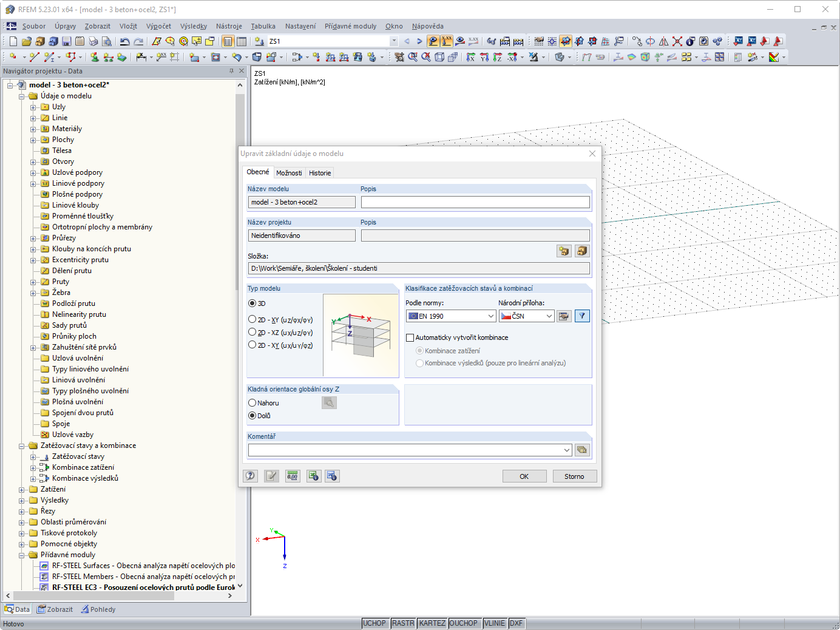The width and height of the screenshot is (840, 630).
Task: Open the dialog help icon
Action: [251, 476]
